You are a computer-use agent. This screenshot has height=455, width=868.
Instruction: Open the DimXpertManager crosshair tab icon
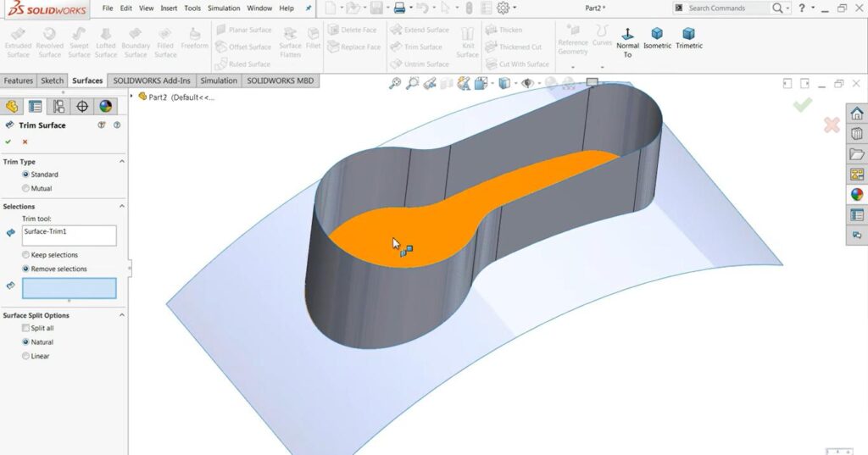coord(82,106)
